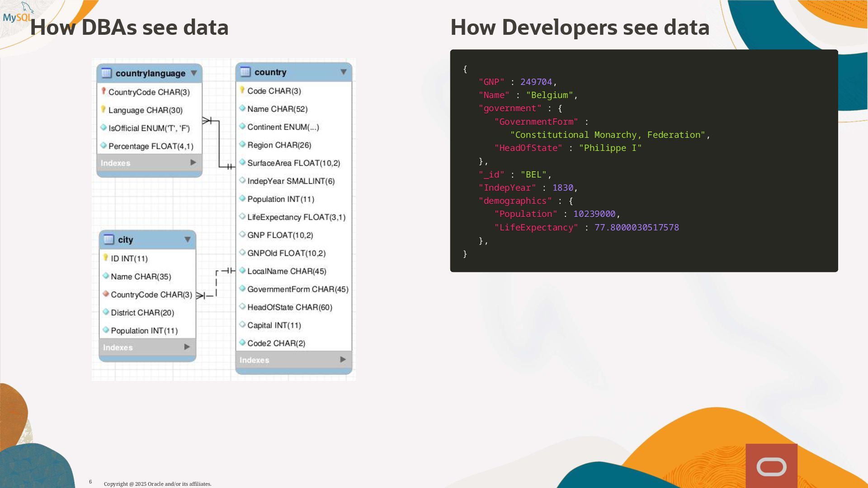
Task: Expand Indexes section of city table
Action: pyautogui.click(x=187, y=347)
